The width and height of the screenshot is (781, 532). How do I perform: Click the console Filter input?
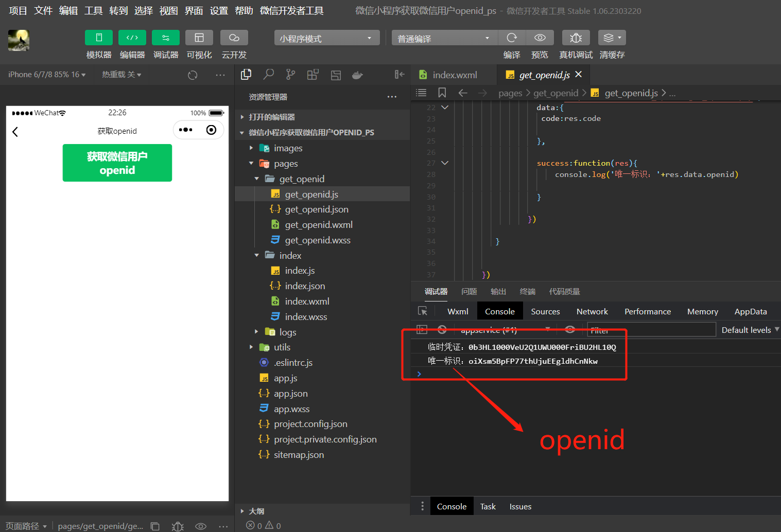pyautogui.click(x=651, y=330)
